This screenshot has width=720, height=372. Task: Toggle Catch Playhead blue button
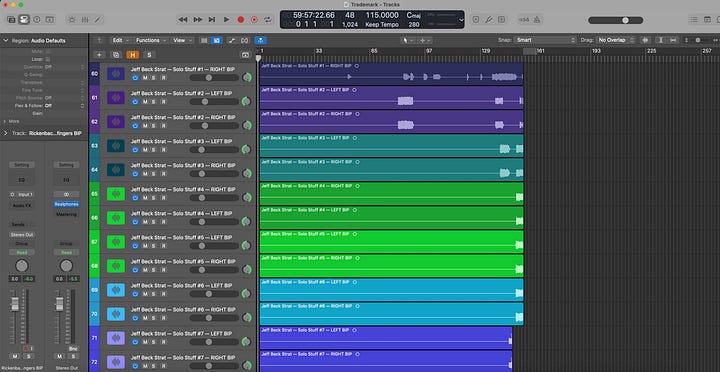[x=261, y=40]
